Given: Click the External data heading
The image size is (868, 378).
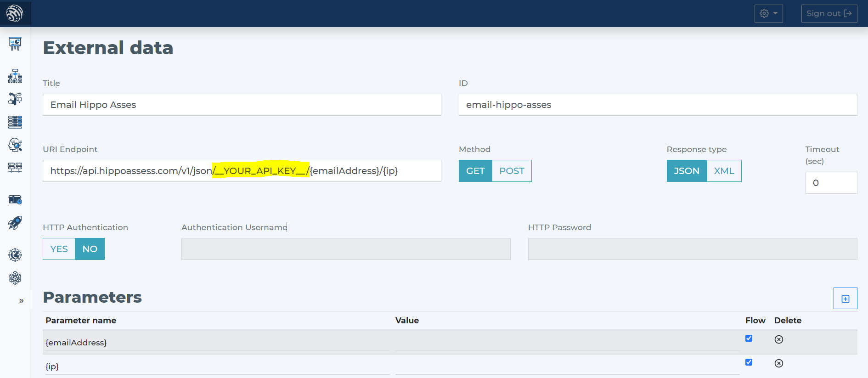Looking at the screenshot, I should click(108, 48).
